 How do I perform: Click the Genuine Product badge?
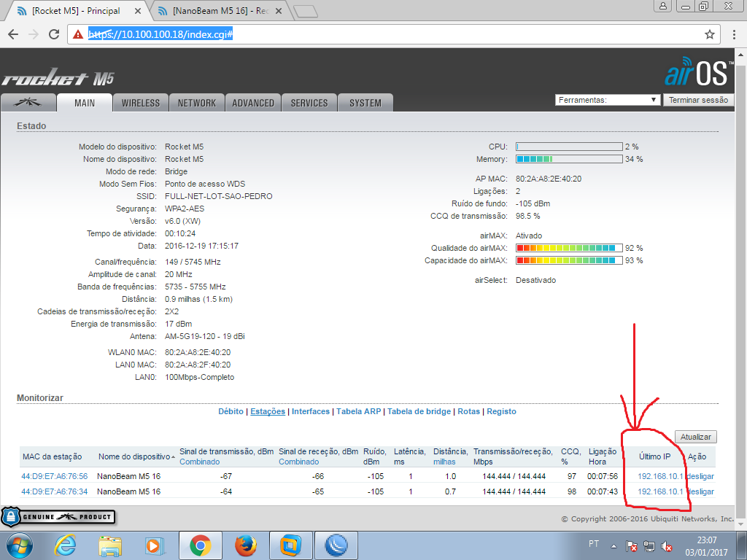[x=58, y=517]
